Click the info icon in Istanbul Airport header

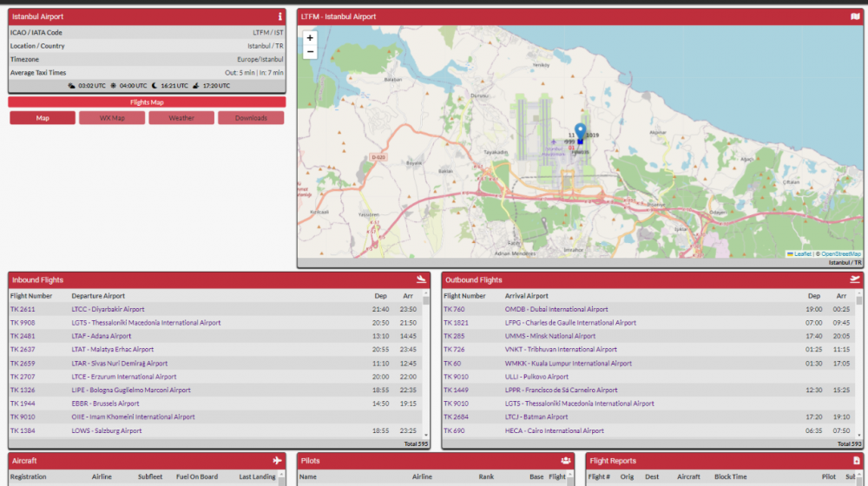pos(279,16)
